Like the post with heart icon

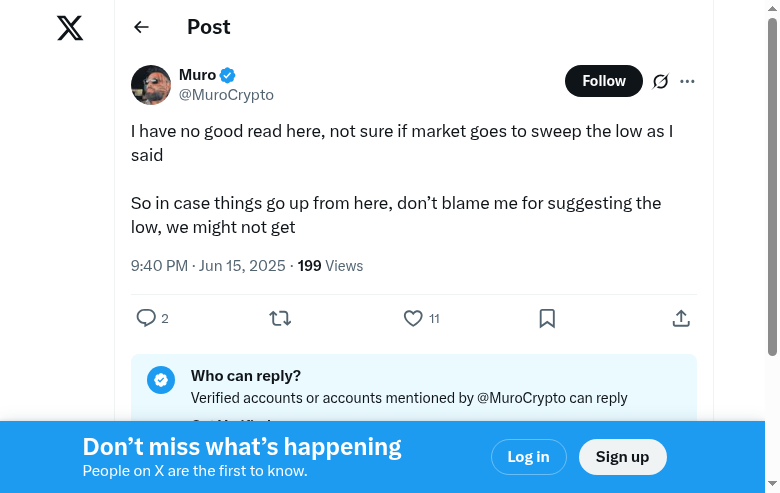point(413,318)
